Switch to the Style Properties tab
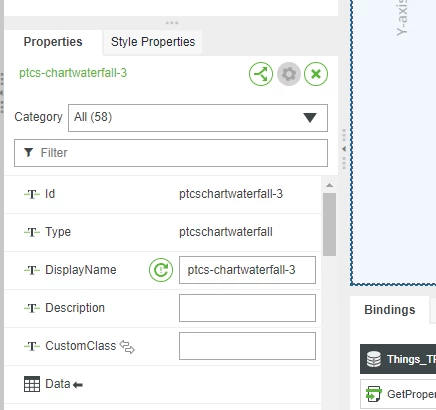436x410 pixels. (153, 42)
